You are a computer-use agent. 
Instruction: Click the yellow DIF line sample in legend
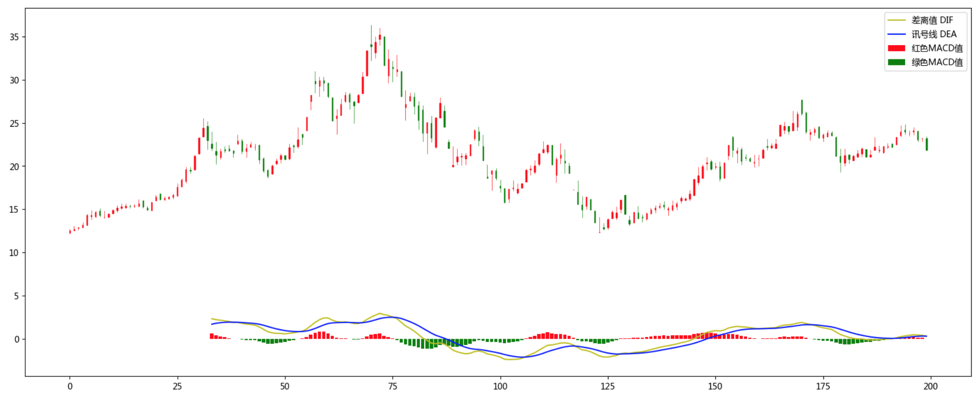[896, 20]
